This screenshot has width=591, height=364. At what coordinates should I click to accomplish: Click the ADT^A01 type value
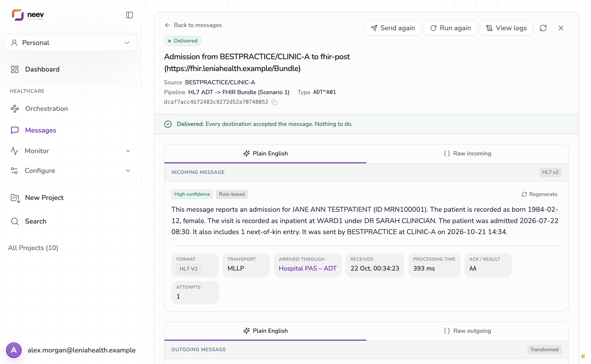(x=325, y=92)
